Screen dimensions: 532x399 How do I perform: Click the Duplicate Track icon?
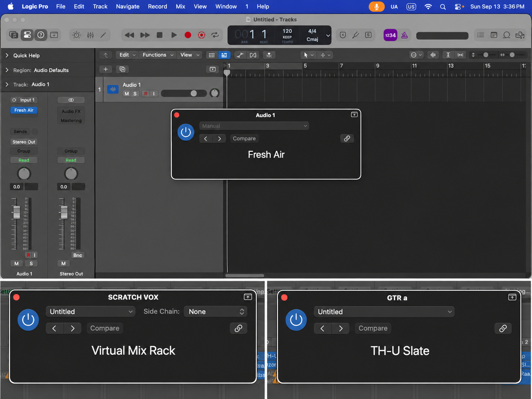pos(122,69)
